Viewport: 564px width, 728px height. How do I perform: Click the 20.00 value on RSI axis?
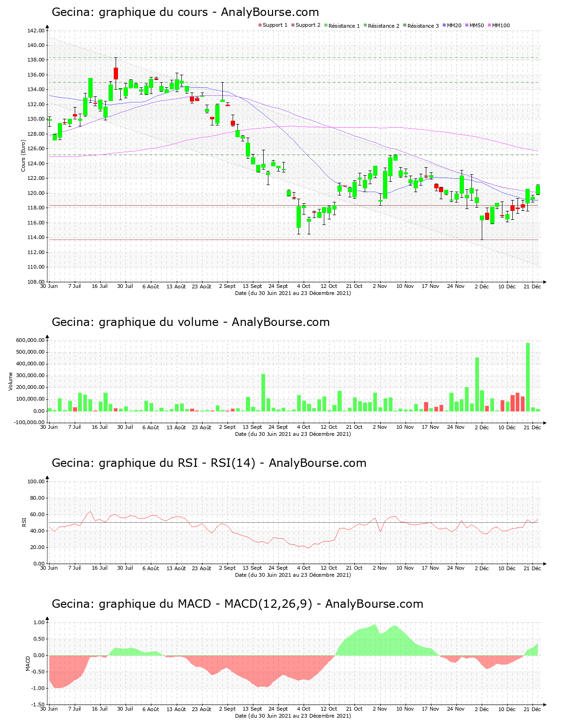[38, 547]
